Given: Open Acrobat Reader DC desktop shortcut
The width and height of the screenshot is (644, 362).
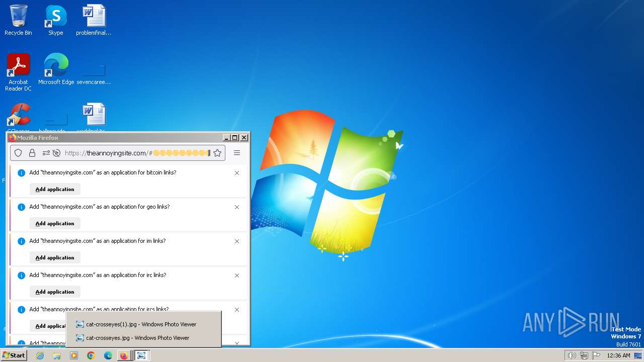Looking at the screenshot, I should [18, 72].
